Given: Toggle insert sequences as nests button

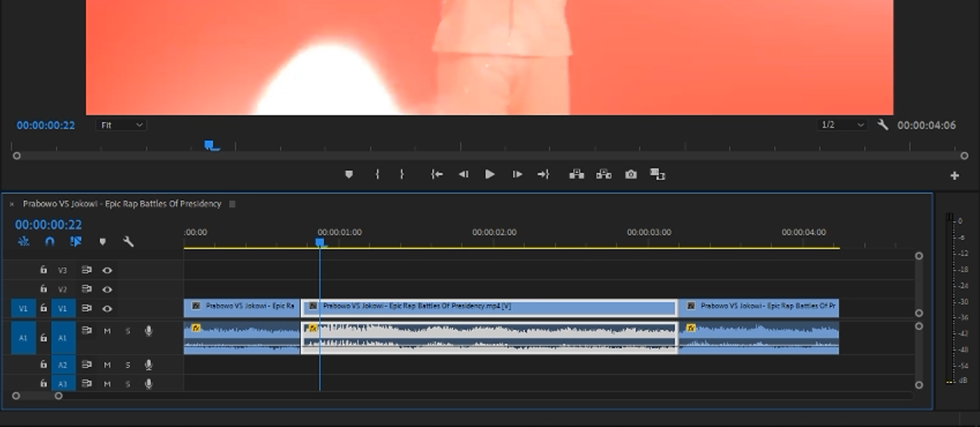Looking at the screenshot, I should [24, 242].
